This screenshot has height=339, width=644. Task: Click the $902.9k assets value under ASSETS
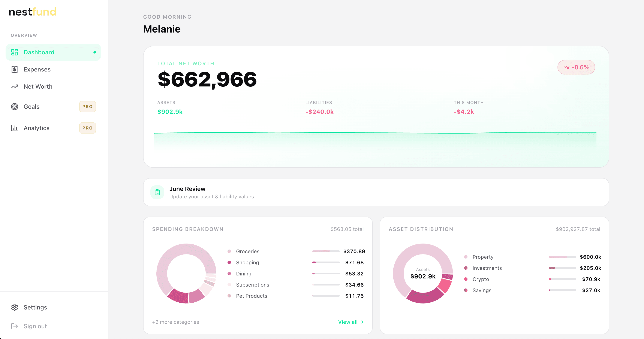coord(170,112)
